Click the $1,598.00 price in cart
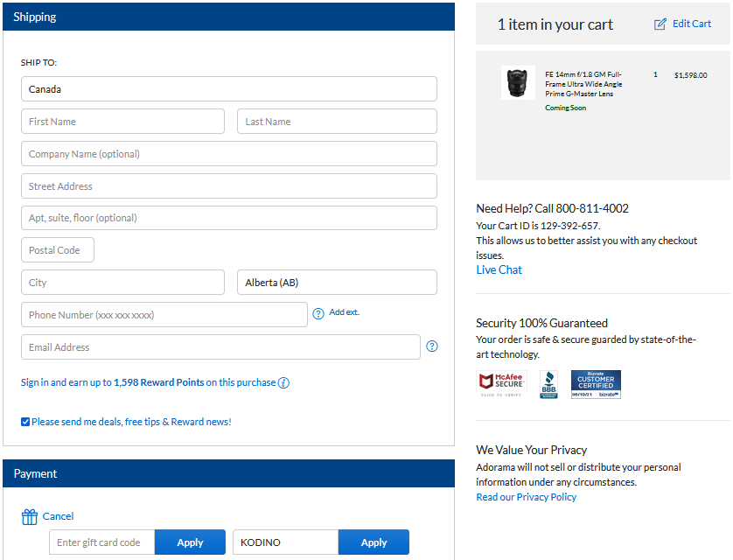This screenshot has width=733, height=560. (690, 75)
